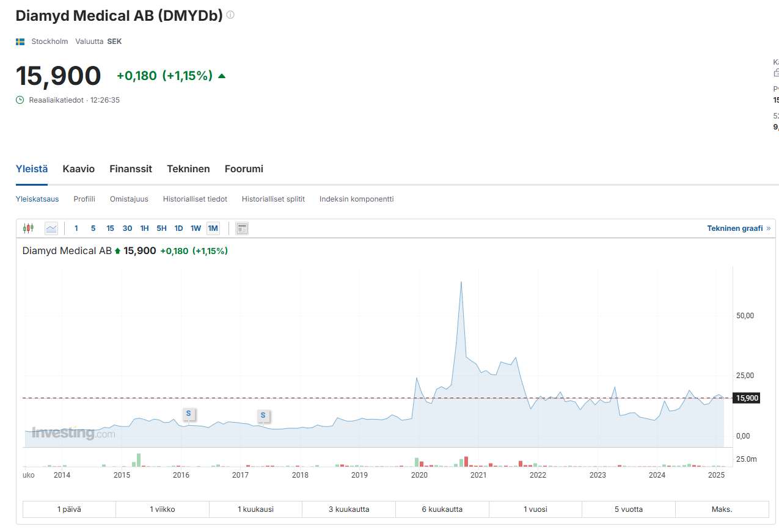Switch chart interval to 1W
Viewport: 779px width, 532px height.
[196, 228]
